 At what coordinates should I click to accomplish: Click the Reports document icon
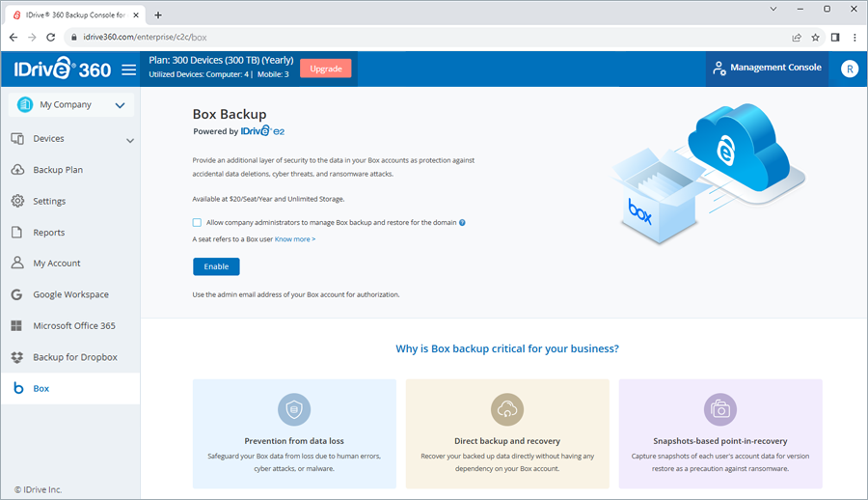(17, 233)
